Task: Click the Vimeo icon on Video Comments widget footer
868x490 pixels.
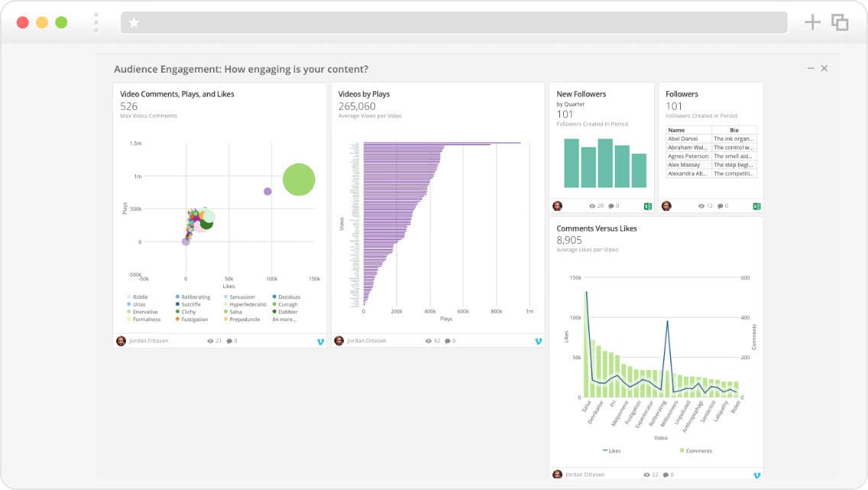Action: [321, 341]
